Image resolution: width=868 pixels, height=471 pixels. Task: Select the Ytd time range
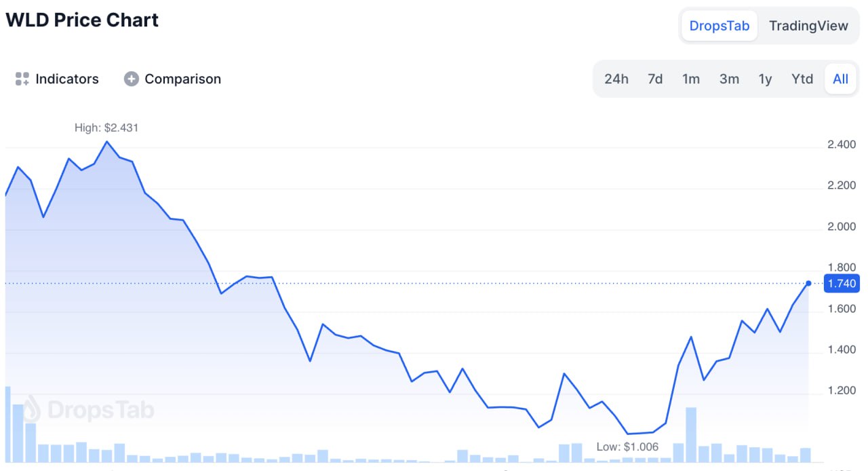coord(802,79)
